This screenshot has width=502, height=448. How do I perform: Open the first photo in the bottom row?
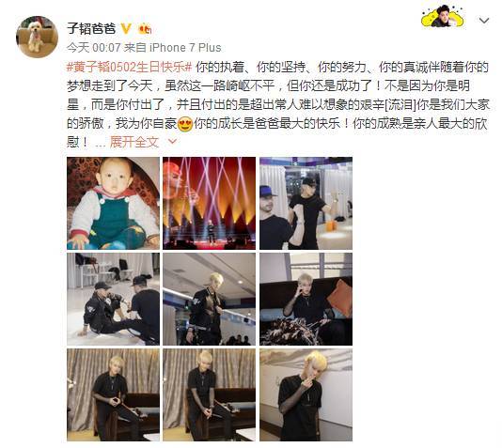pos(113,394)
